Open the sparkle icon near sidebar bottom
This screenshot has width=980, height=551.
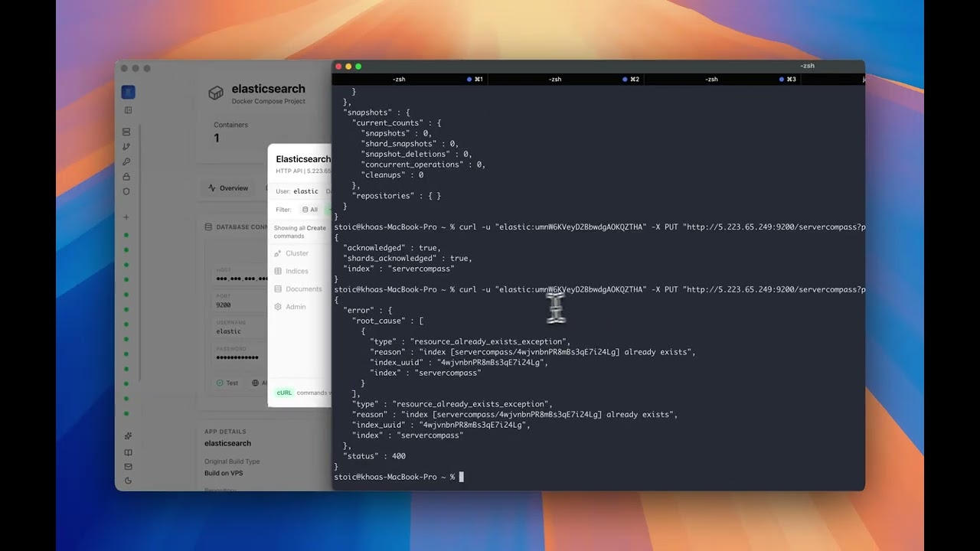(128, 435)
